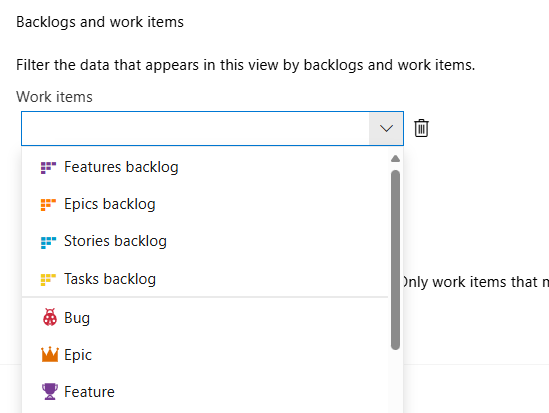The width and height of the screenshot is (549, 413).
Task: Click the red Bug ladybug icon
Action: point(49,317)
